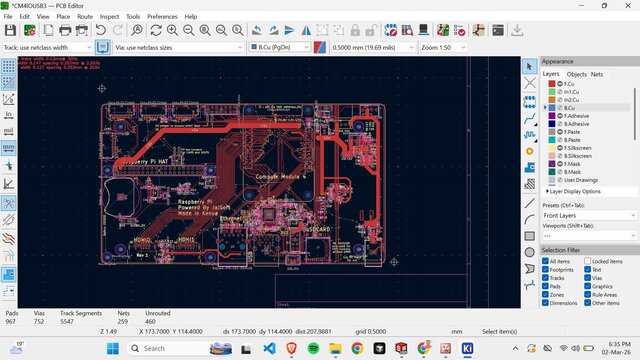This screenshot has width=640, height=360.
Task: Toggle All items selection filter checkbox
Action: 545,261
